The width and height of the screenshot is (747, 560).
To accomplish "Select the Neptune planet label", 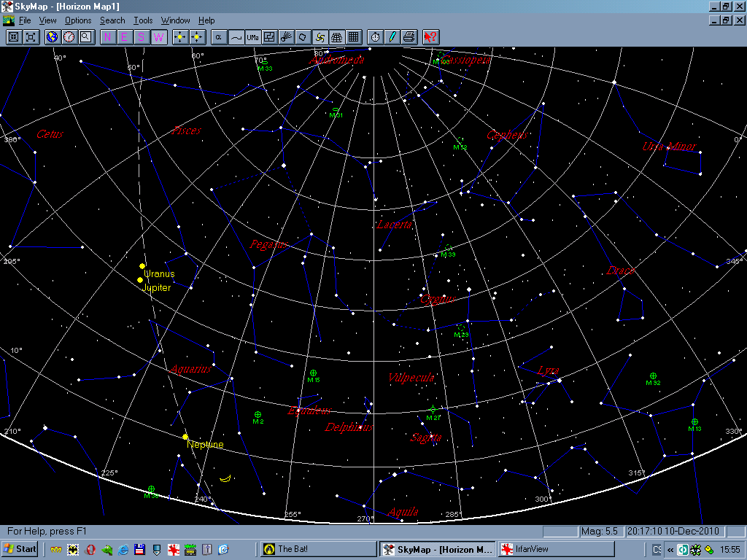I will pyautogui.click(x=205, y=444).
